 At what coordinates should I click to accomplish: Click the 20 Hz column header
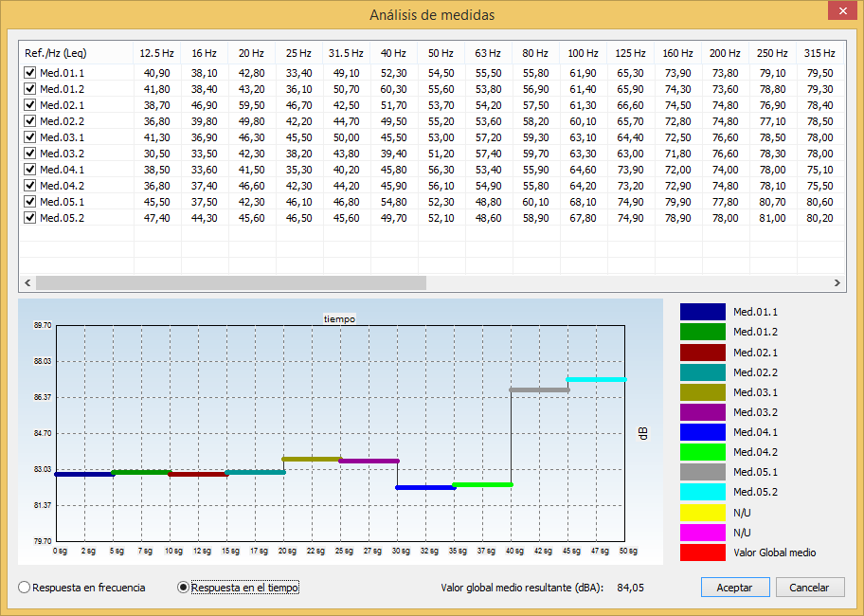tap(251, 53)
